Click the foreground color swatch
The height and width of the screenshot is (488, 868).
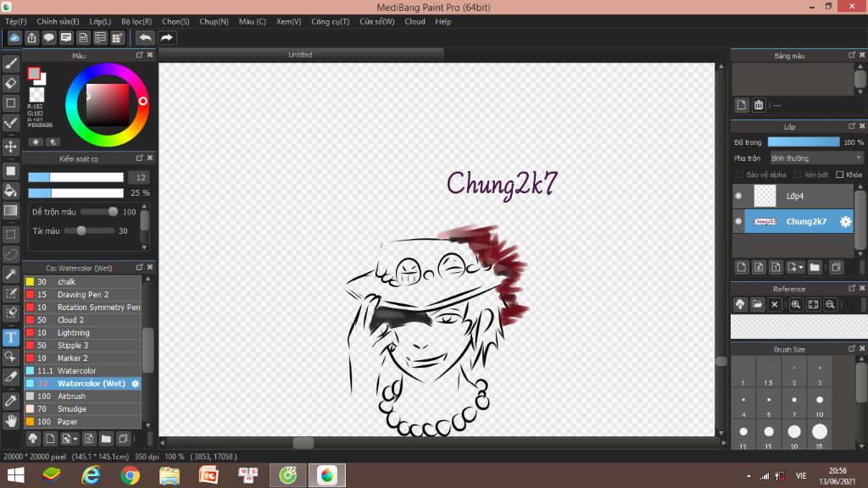(x=34, y=73)
